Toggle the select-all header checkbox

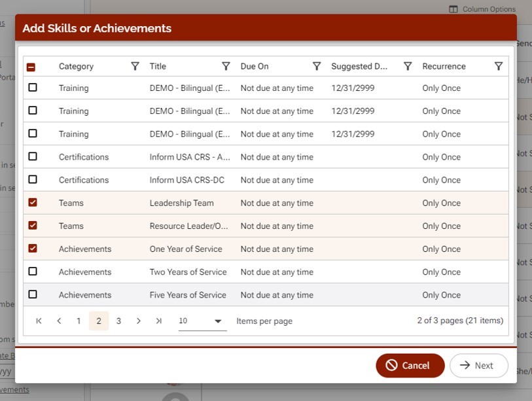31,67
